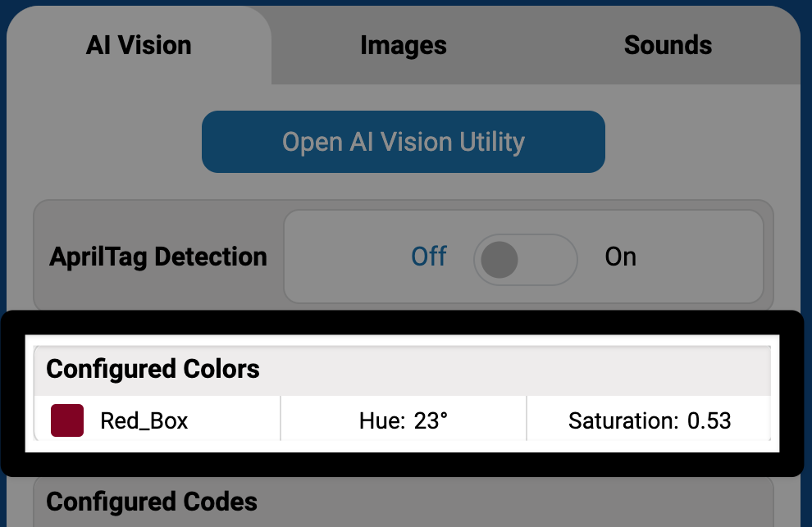Viewport: 812px width, 527px height.
Task: Switch to the Sounds tab
Action: [x=667, y=45]
